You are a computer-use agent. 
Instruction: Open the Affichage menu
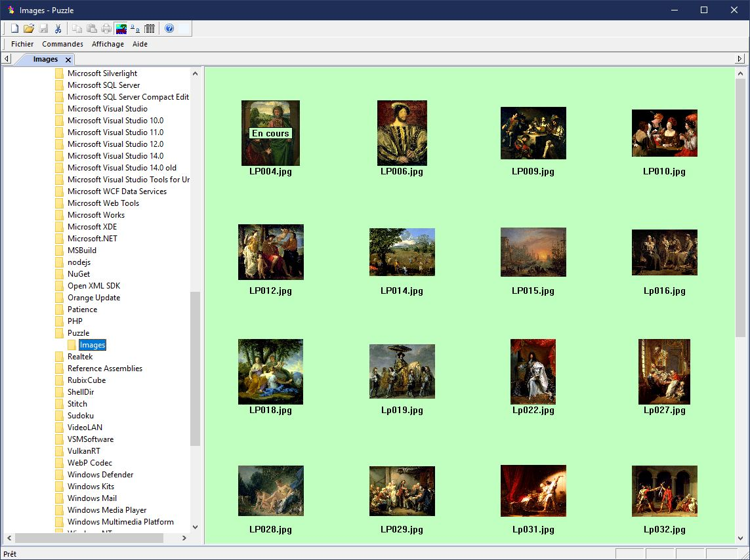click(x=108, y=44)
